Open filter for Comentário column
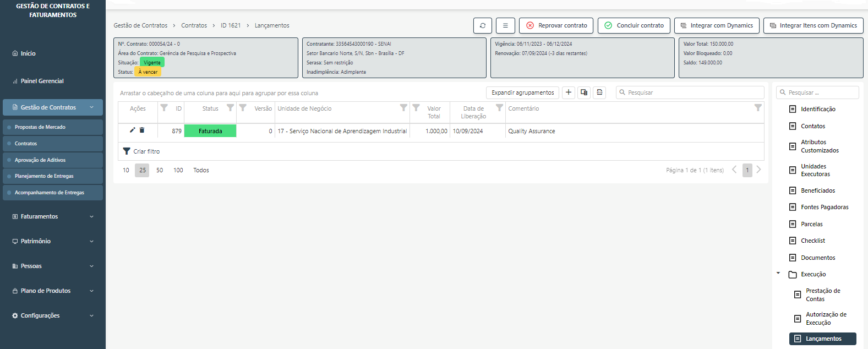Image resolution: width=868 pixels, height=349 pixels. [758, 108]
